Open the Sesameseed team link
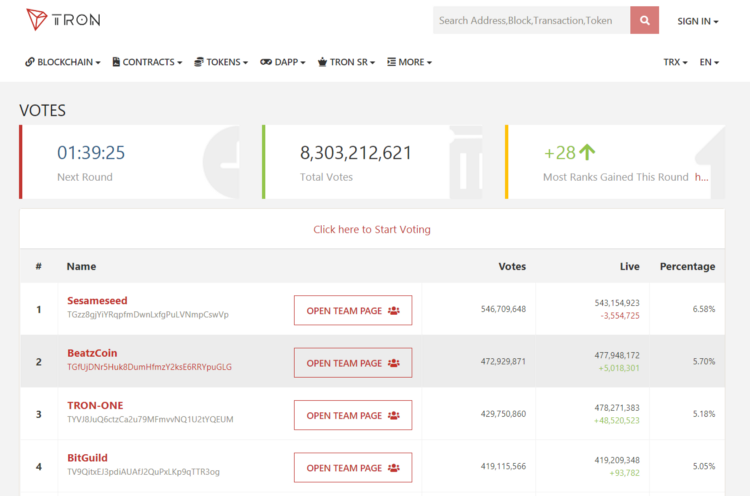This screenshot has width=750, height=496. click(97, 300)
